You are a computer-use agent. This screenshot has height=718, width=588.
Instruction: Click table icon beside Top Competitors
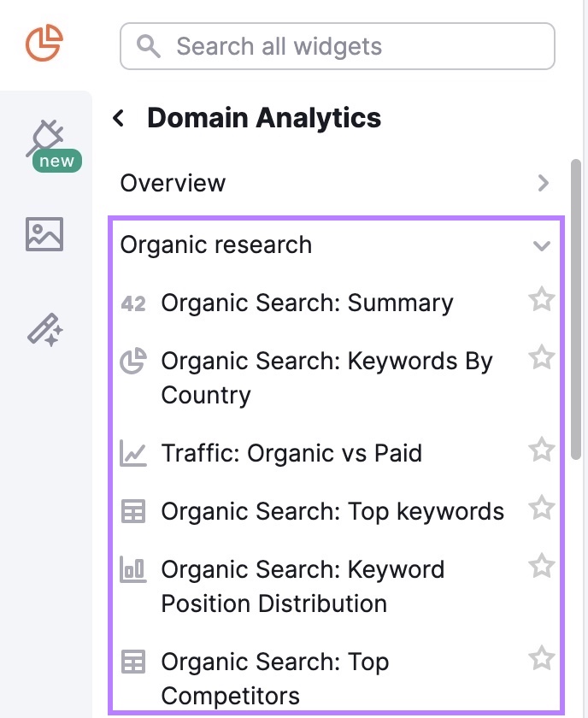coord(133,662)
